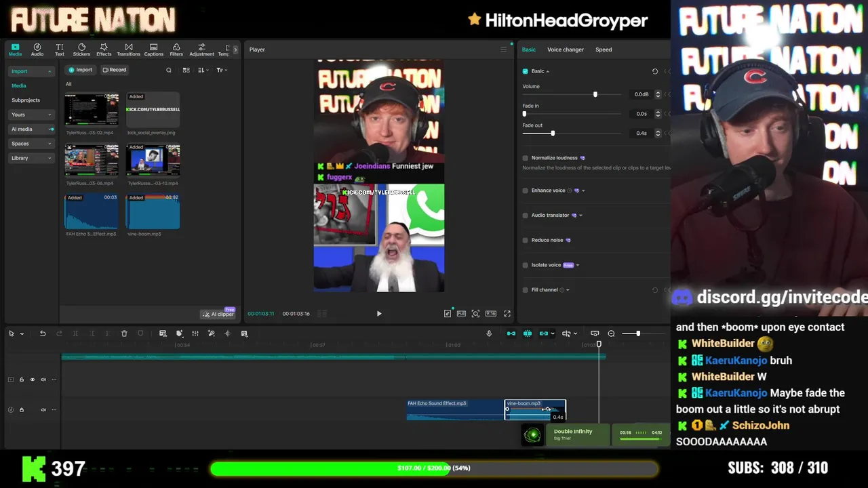Select FAH Echo Sound Effect clip on timeline

[455, 409]
